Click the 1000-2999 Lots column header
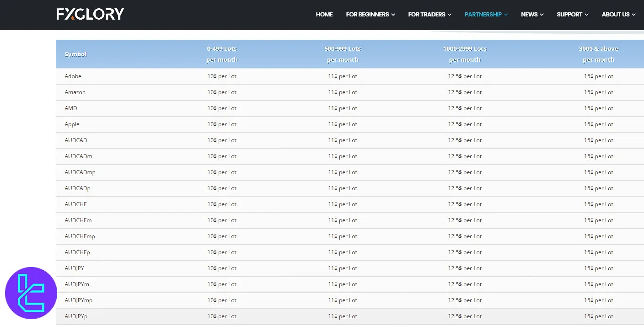Image resolution: width=644 pixels, height=326 pixels. [x=465, y=54]
